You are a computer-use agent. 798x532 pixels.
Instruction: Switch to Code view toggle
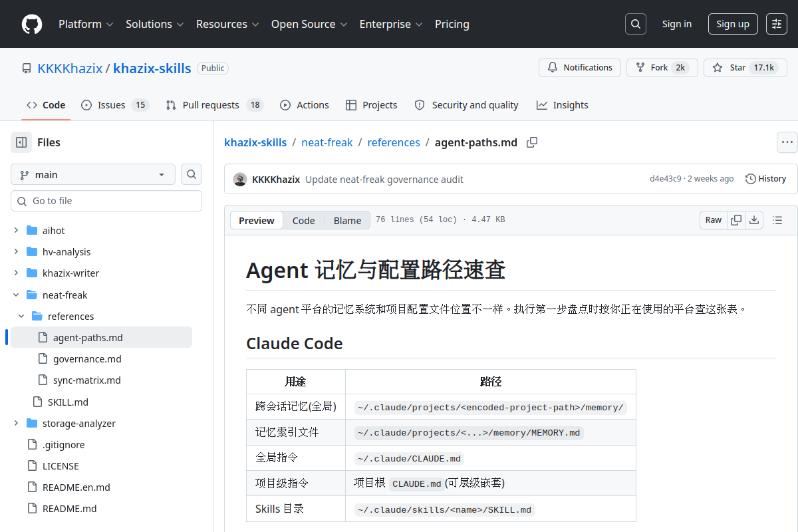(x=304, y=220)
